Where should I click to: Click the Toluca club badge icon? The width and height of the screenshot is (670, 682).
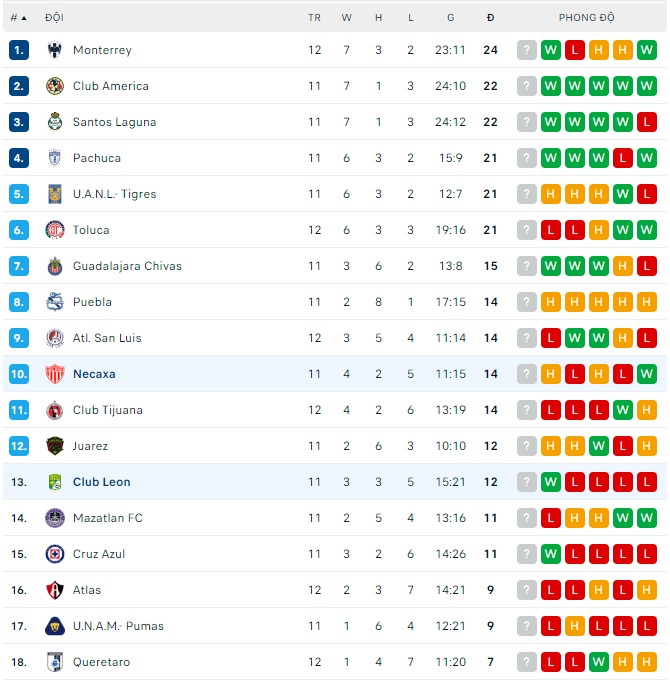click(55, 230)
